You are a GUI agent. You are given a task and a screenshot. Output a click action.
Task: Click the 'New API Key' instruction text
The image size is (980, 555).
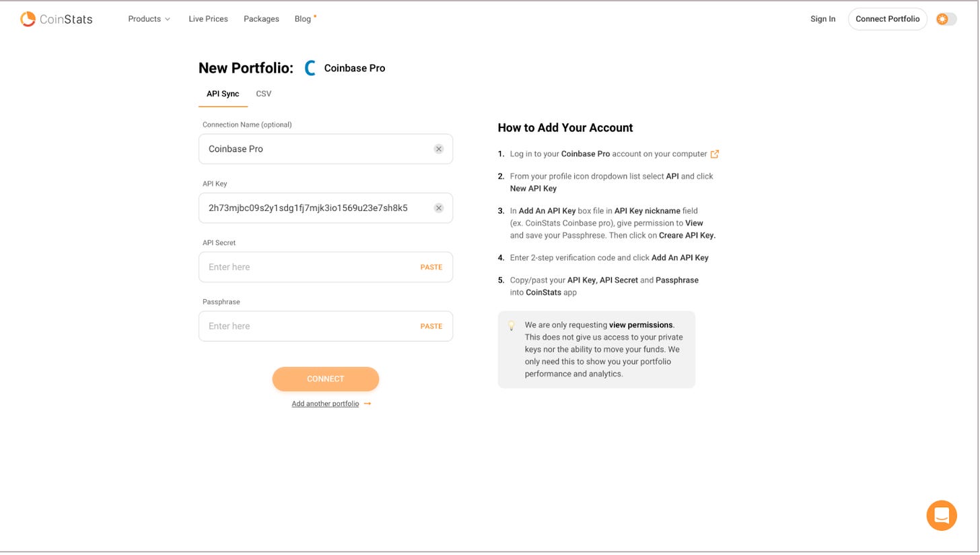pos(534,189)
